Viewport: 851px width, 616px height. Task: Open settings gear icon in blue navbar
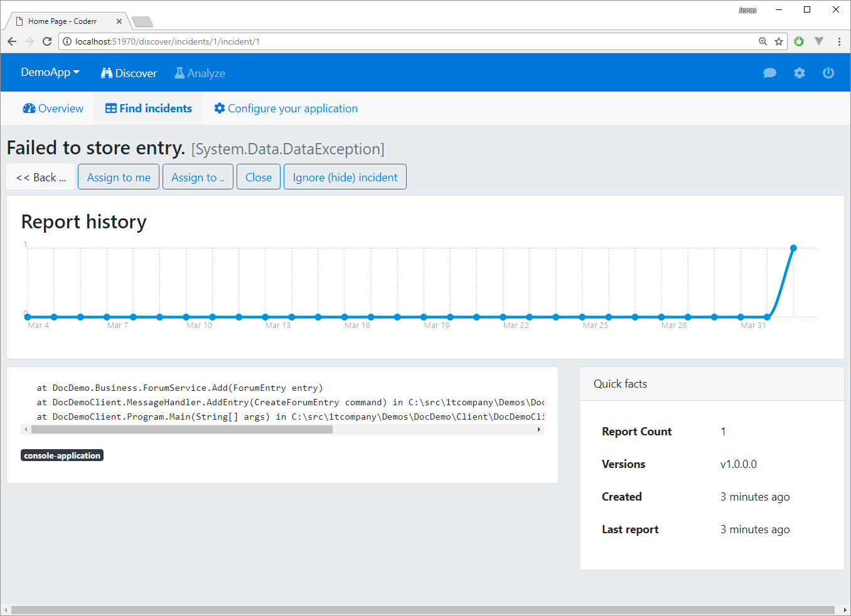tap(799, 73)
